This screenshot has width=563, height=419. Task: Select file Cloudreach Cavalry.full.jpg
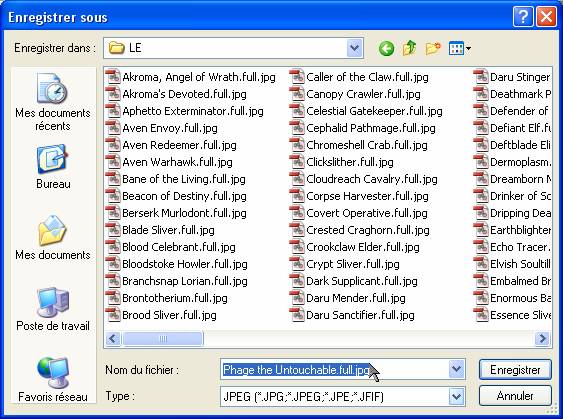click(x=364, y=178)
